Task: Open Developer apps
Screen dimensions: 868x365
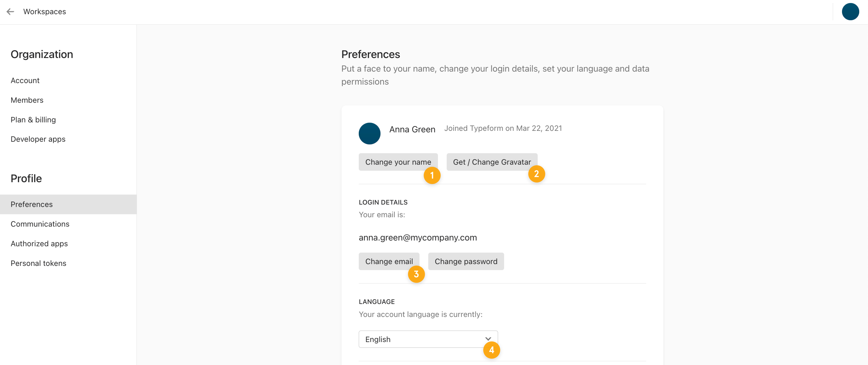Action: tap(38, 139)
